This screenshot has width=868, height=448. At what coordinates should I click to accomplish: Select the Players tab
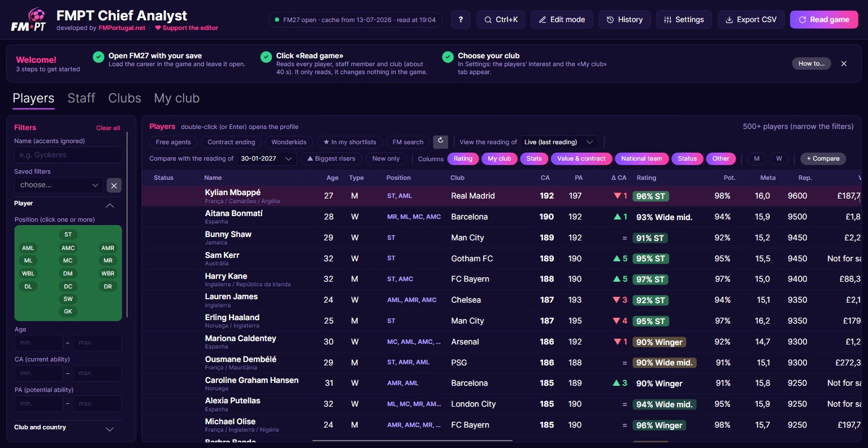(33, 98)
